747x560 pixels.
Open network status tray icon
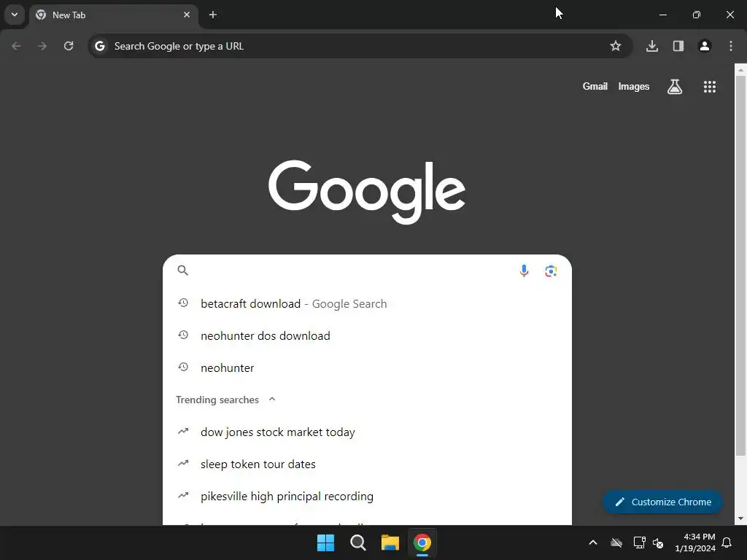pos(639,542)
